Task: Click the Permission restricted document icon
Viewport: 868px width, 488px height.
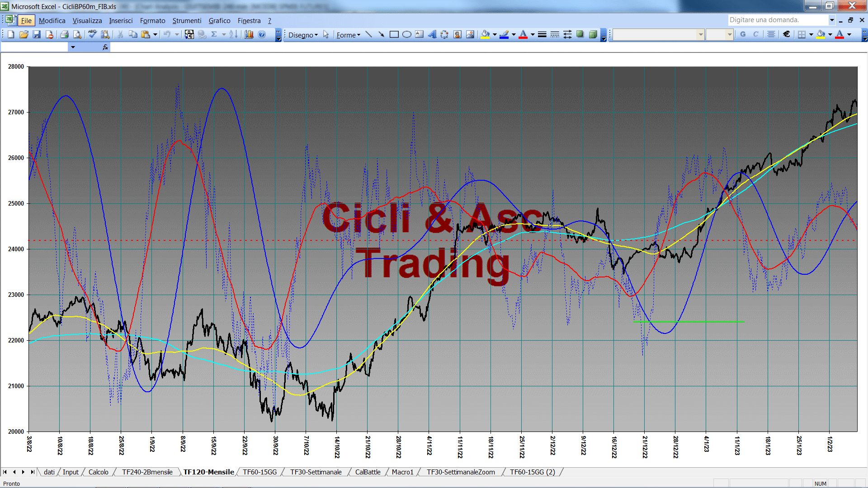Action: coord(50,34)
